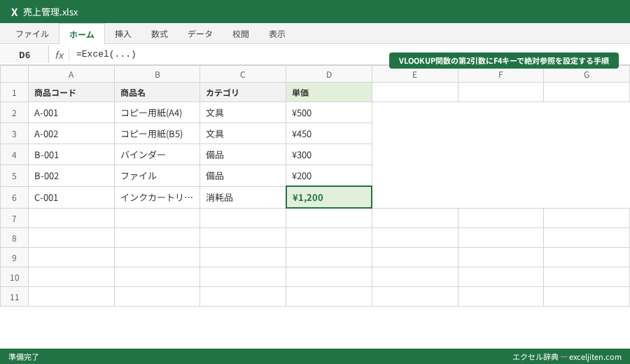Select the 文具 cell in row 3
Viewport: 630px width, 364px height.
click(243, 134)
